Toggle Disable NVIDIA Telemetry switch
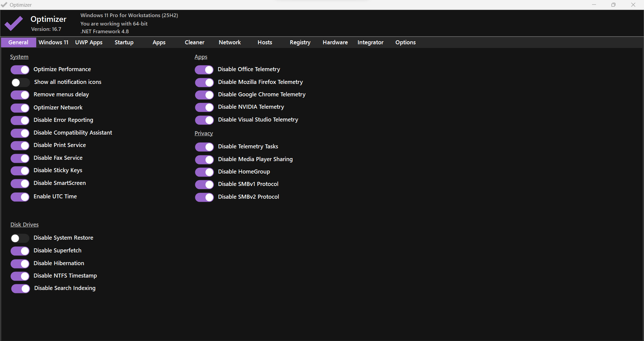This screenshot has width=644, height=341. tap(204, 107)
